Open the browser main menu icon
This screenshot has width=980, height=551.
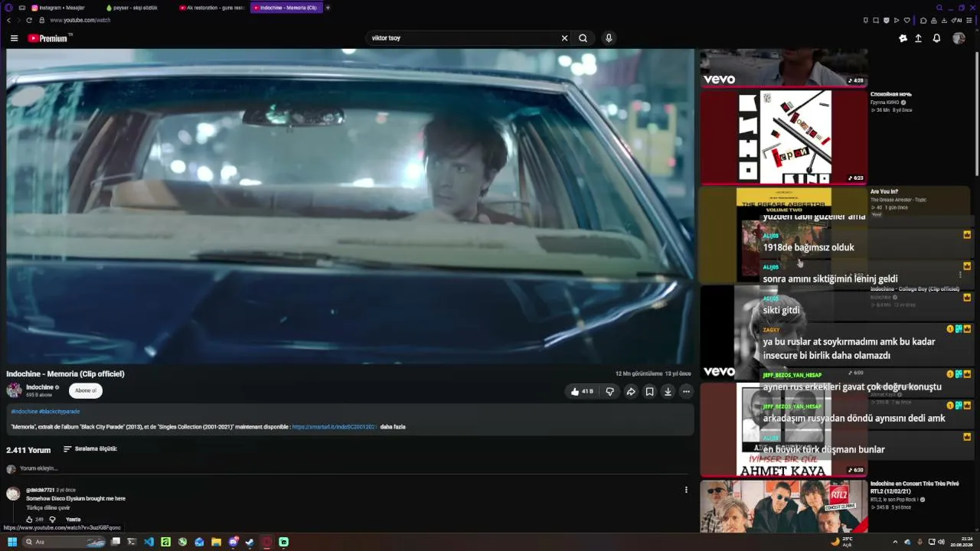tap(971, 20)
